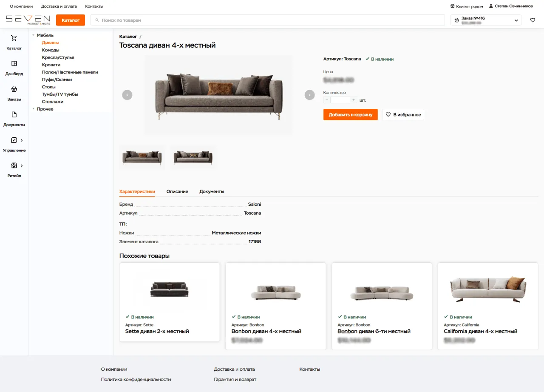Viewport: 544px width, 392px height.
Task: Click Добавить в корзину
Action: click(350, 114)
